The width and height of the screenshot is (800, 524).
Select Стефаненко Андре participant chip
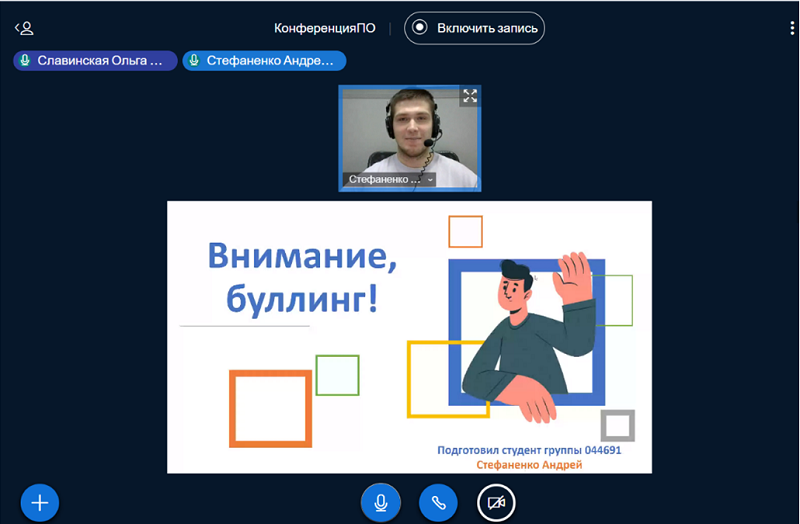click(x=264, y=61)
